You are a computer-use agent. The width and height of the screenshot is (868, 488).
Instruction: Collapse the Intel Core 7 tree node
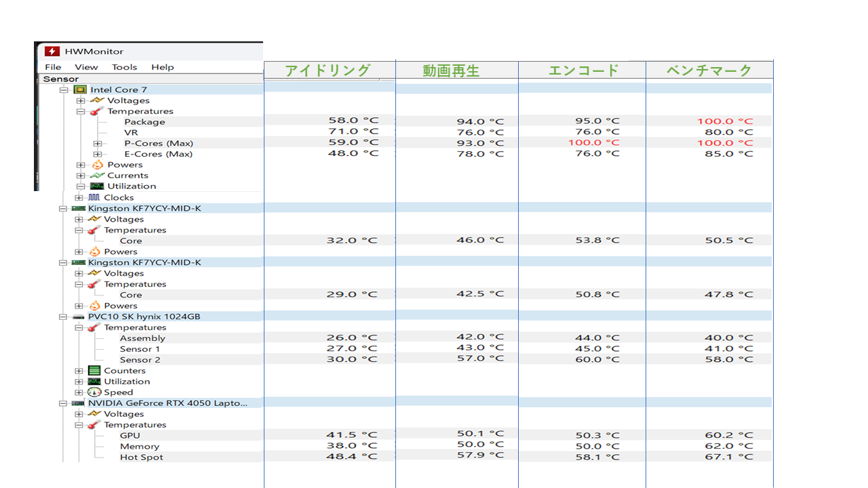click(64, 89)
